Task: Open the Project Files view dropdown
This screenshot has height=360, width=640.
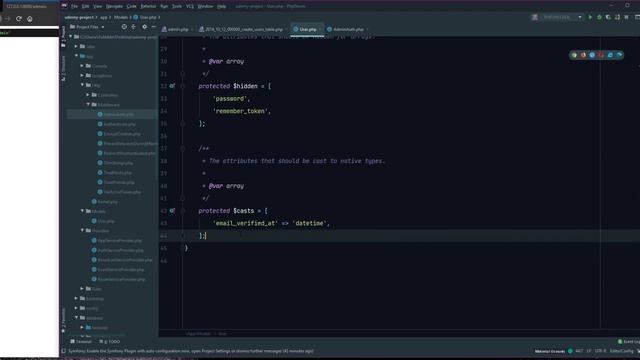Action: pos(87,27)
